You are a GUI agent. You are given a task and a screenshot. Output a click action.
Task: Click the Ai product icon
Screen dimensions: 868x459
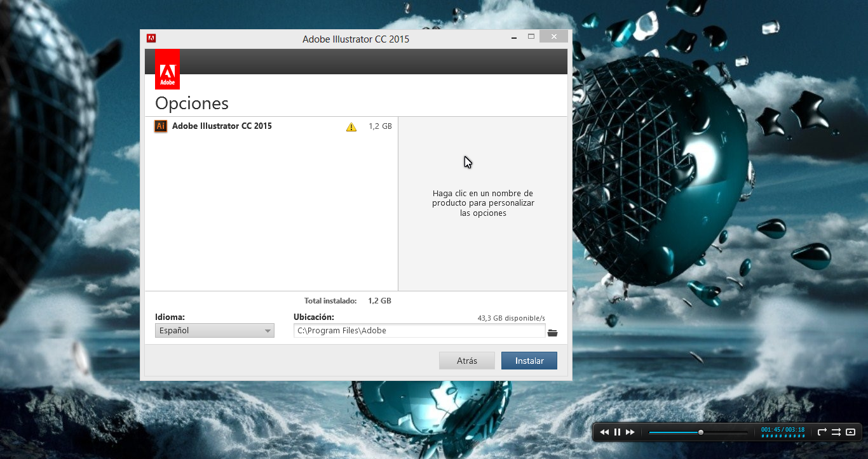(x=161, y=126)
